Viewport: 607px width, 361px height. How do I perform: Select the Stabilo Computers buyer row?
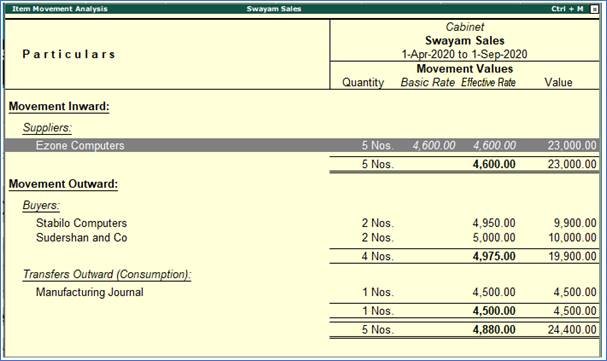click(x=302, y=223)
